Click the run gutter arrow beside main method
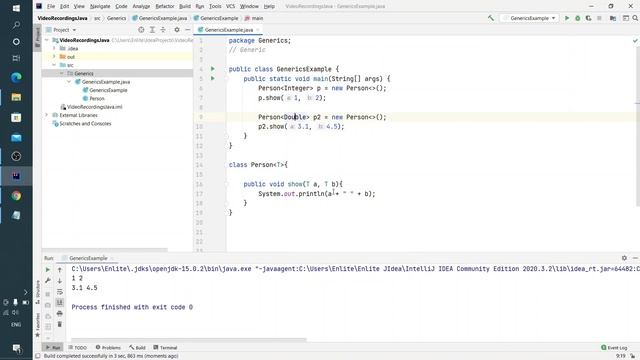The height and width of the screenshot is (360, 640). click(213, 78)
